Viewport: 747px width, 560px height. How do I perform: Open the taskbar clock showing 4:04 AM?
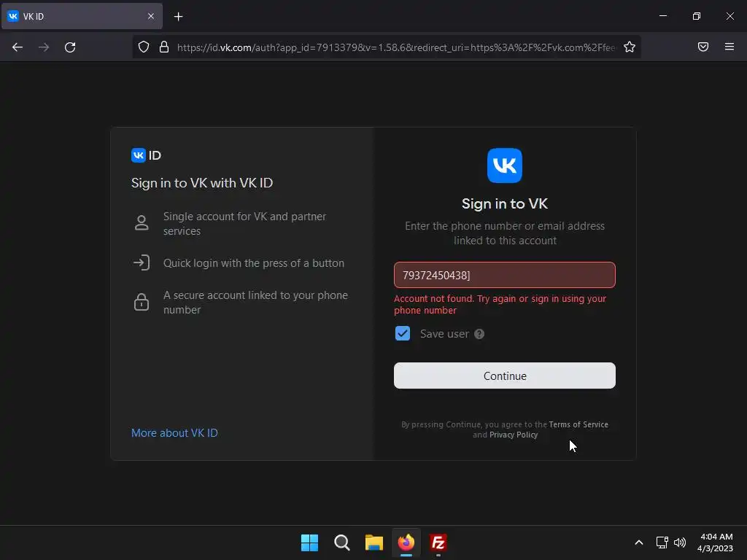tap(715, 542)
